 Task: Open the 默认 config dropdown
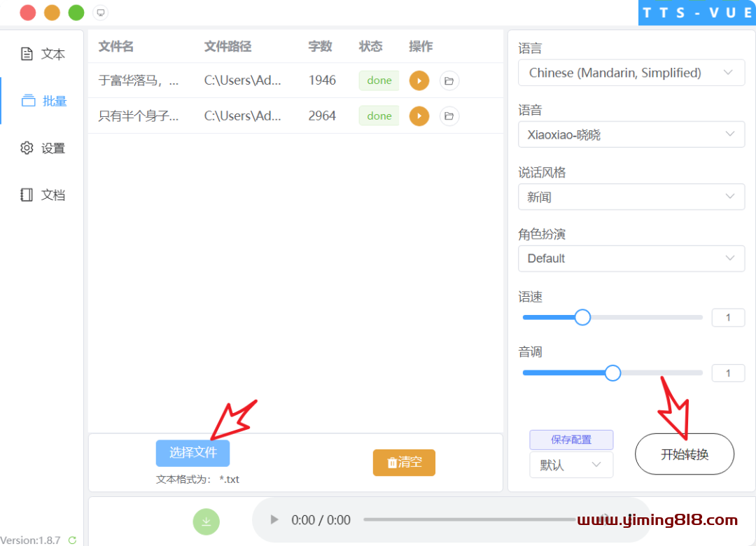point(571,464)
